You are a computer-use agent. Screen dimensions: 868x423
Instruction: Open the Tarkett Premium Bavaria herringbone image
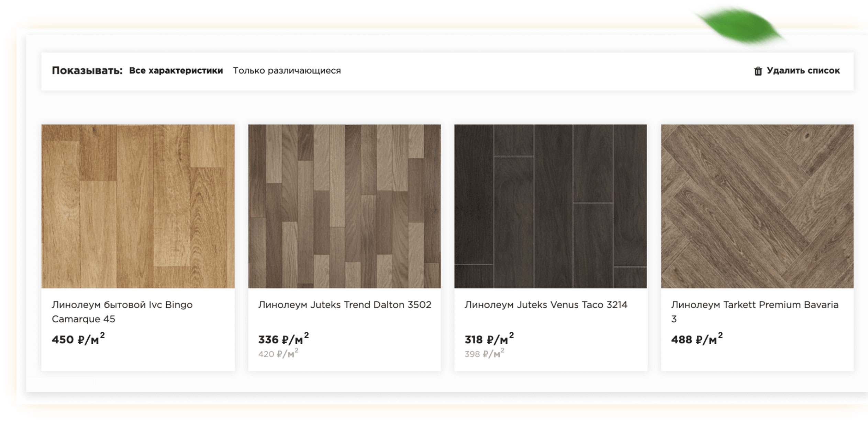coord(757,206)
